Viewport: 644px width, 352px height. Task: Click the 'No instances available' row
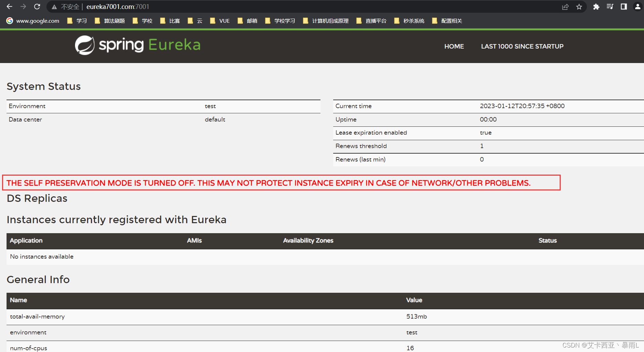click(x=325, y=257)
